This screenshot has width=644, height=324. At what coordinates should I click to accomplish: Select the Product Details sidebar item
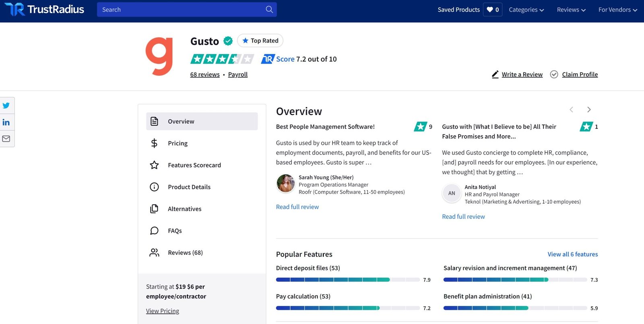[x=202, y=187]
